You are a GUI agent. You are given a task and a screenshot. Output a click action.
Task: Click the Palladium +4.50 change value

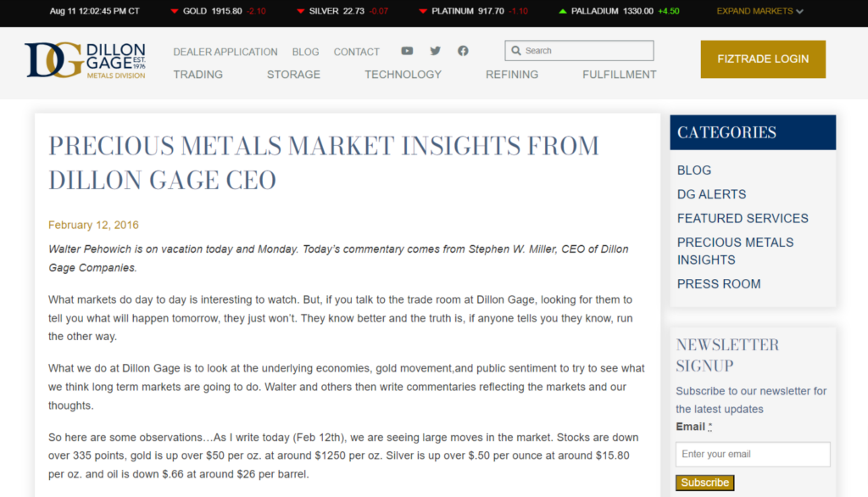669,11
